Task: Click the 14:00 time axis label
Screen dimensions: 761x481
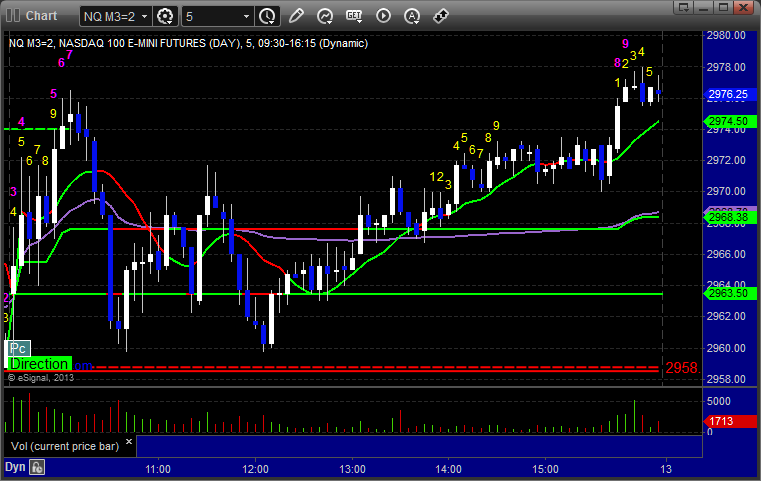Action: (x=448, y=469)
